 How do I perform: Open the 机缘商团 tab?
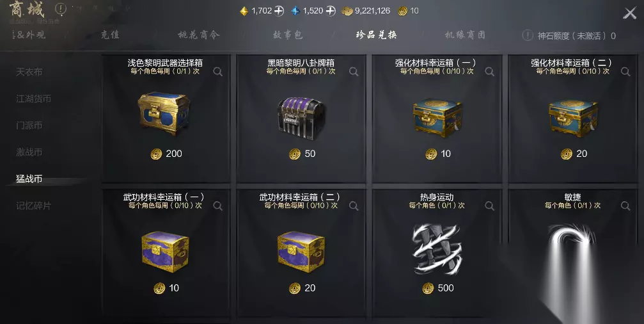466,35
